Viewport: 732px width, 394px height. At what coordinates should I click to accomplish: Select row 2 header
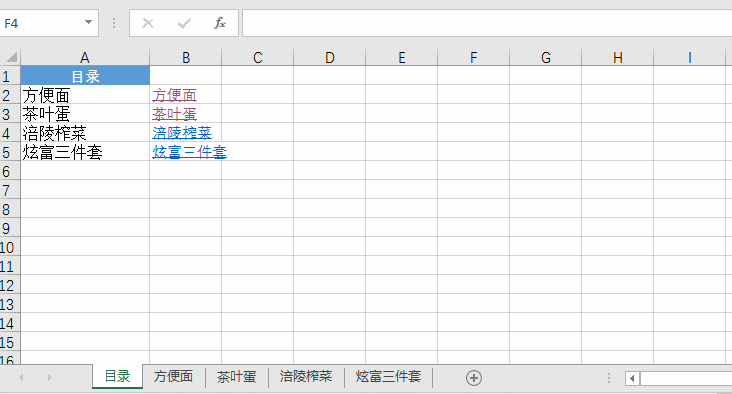(x=10, y=95)
